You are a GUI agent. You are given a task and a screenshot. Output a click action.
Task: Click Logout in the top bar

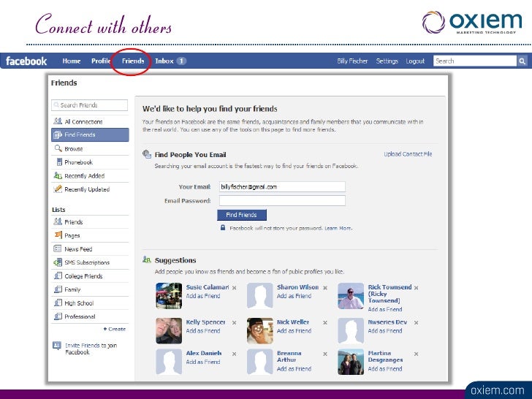click(x=415, y=61)
